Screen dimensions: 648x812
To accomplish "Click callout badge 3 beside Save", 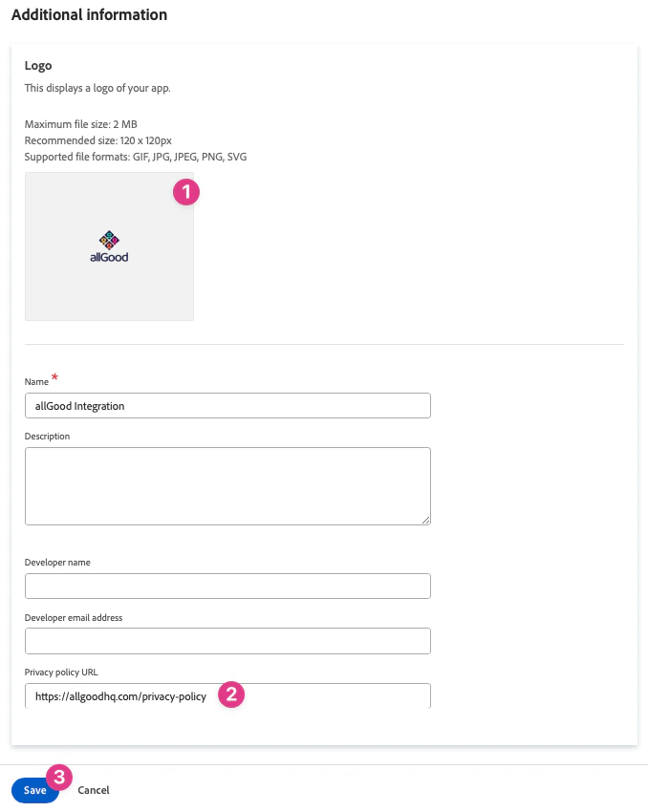I will pos(56,778).
